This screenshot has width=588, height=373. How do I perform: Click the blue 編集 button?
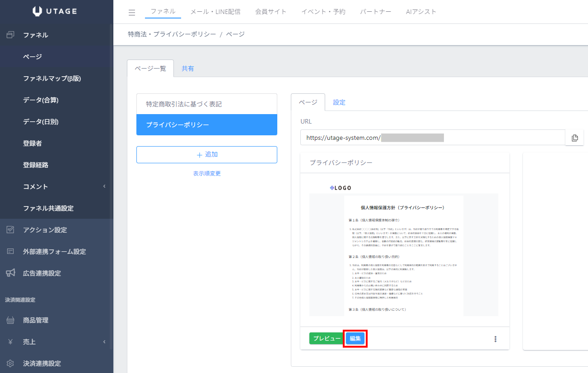coord(355,338)
